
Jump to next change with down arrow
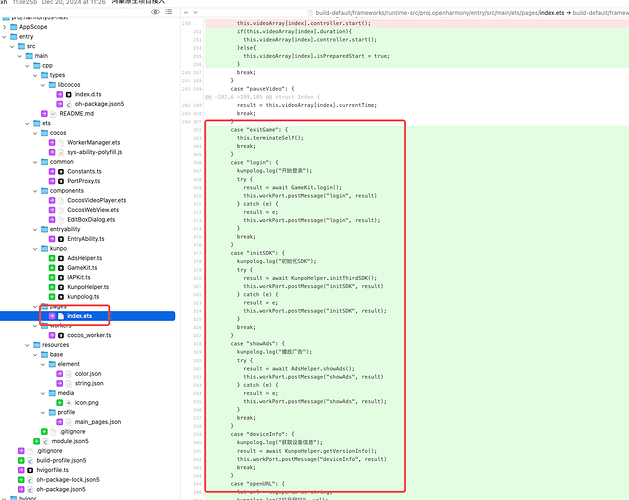195,12
